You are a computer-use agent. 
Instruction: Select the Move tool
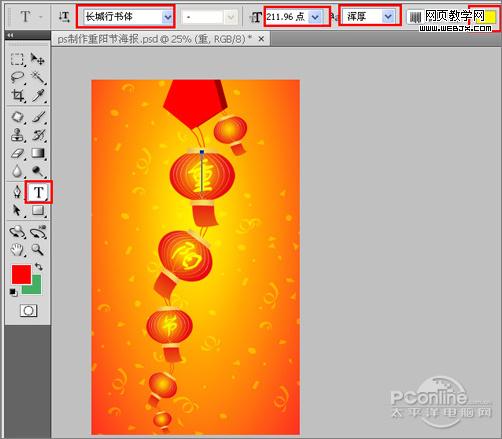coord(37,59)
